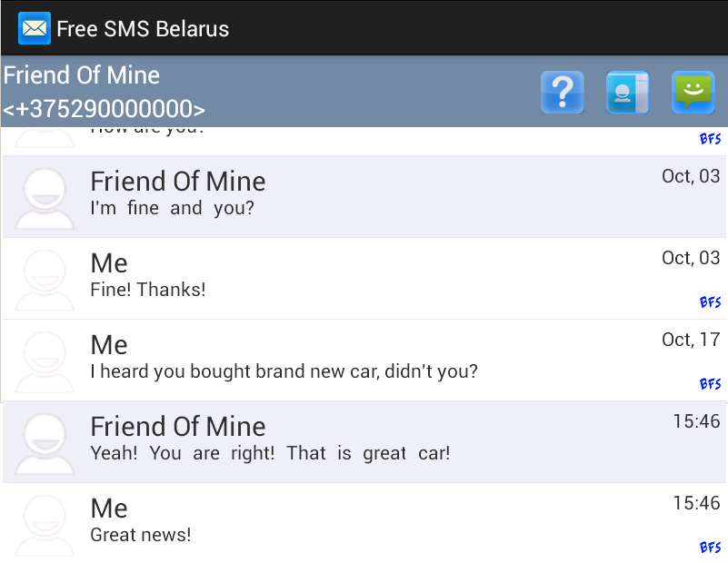Image resolution: width=728 pixels, height=563 pixels.
Task: Click the phone number +375290000000
Action: pyautogui.click(x=104, y=110)
